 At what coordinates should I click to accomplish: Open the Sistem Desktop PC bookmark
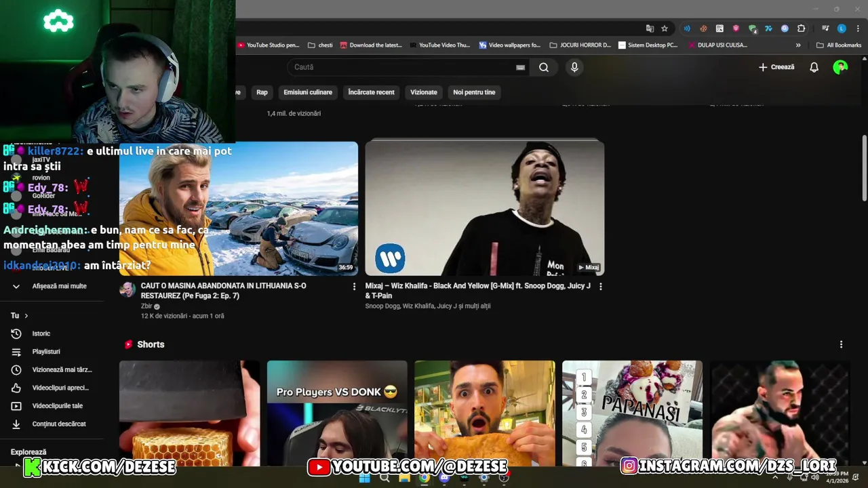[648, 45]
